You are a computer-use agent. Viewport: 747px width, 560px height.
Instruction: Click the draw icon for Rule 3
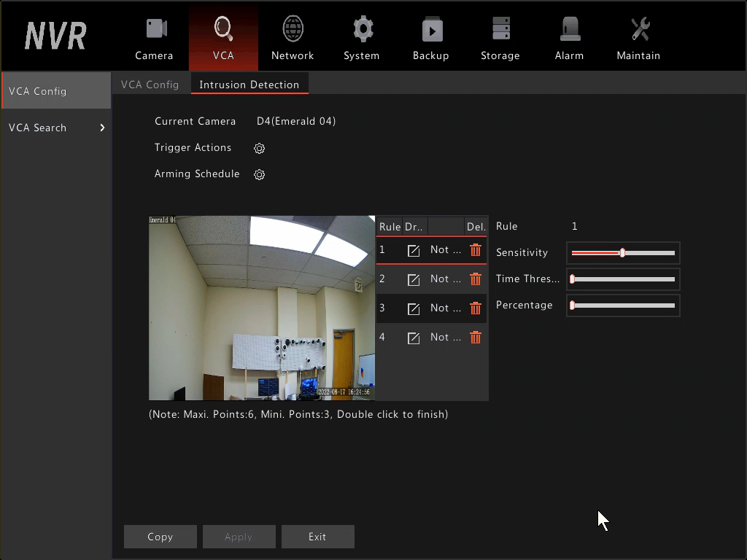413,308
